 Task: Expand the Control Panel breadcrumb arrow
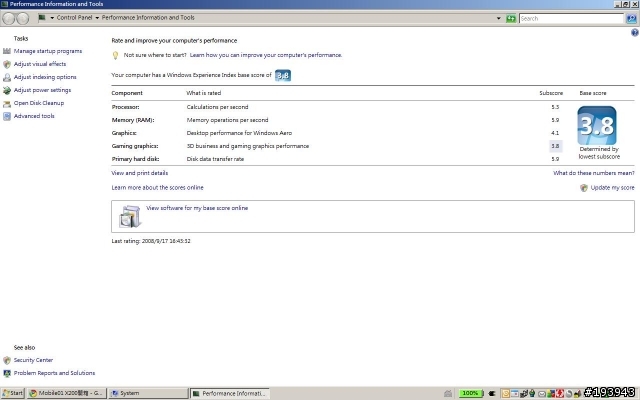coord(97,18)
